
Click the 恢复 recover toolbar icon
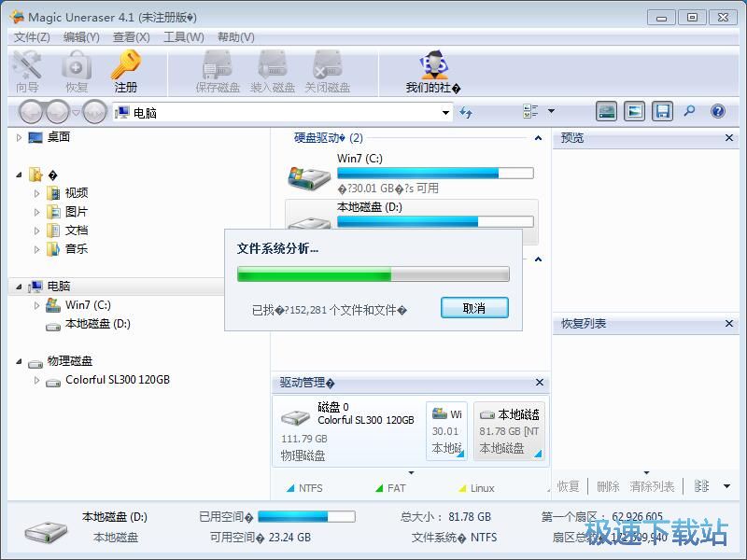pos(77,72)
